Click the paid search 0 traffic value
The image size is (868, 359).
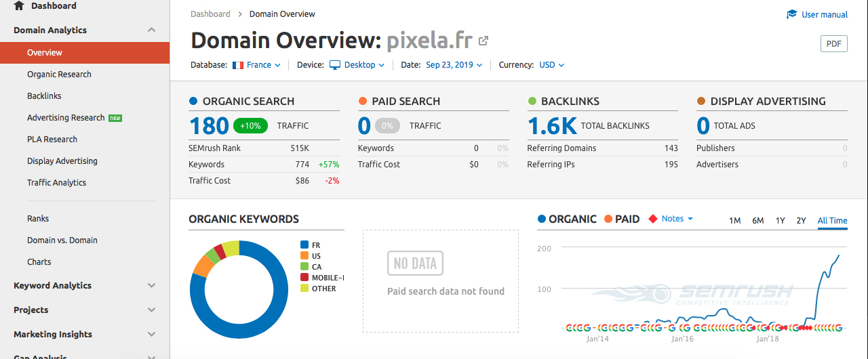click(x=364, y=125)
